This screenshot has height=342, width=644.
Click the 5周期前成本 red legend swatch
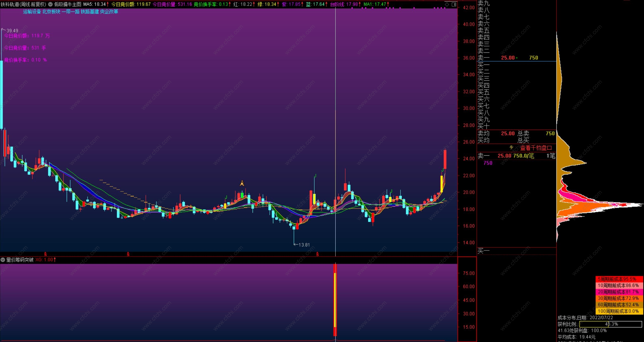(619, 279)
